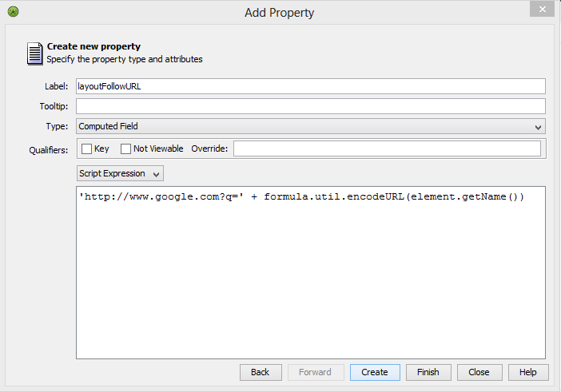
Task: Expand the Script Expression dropdown
Action: pyautogui.click(x=120, y=173)
